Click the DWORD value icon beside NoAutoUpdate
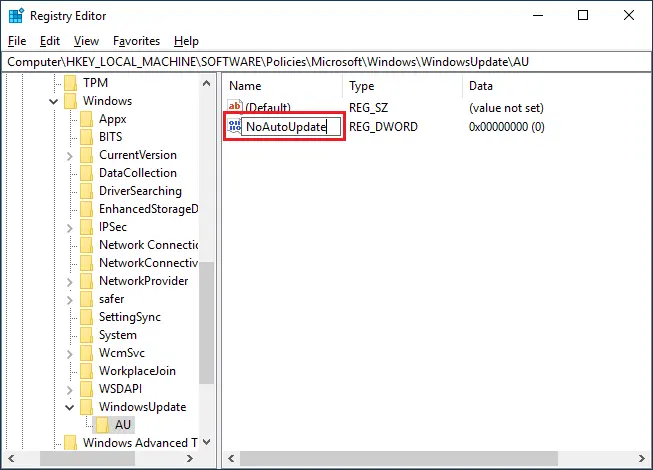Screen dimensions: 653x470 pyautogui.click(x=234, y=126)
